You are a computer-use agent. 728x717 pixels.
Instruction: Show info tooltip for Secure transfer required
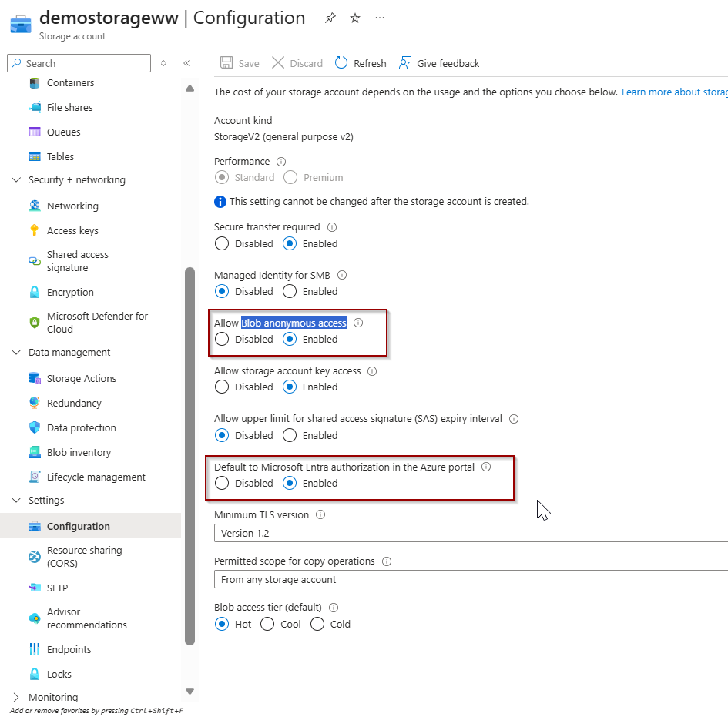(332, 227)
